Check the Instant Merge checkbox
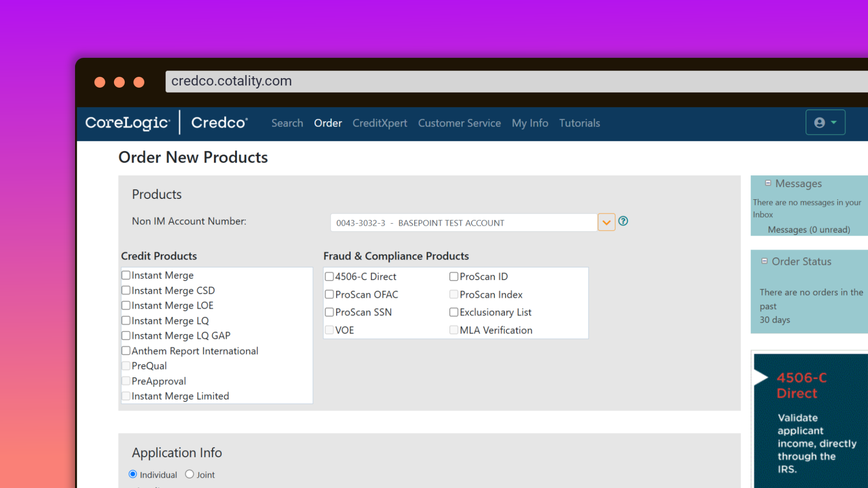Viewport: 868px width, 488px height. 126,275
